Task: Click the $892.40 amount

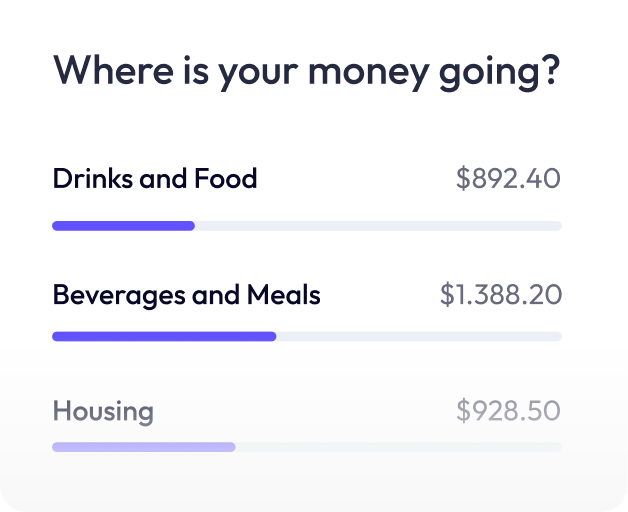Action: coord(508,179)
